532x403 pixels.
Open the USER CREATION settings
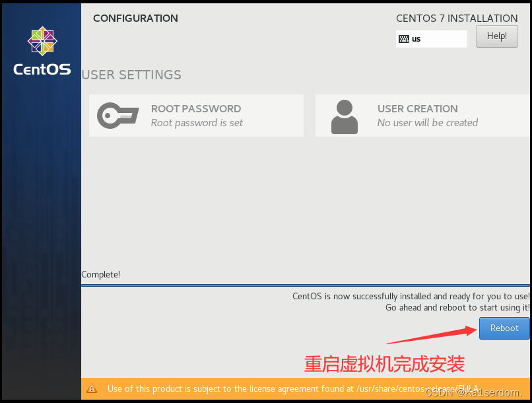[x=422, y=116]
